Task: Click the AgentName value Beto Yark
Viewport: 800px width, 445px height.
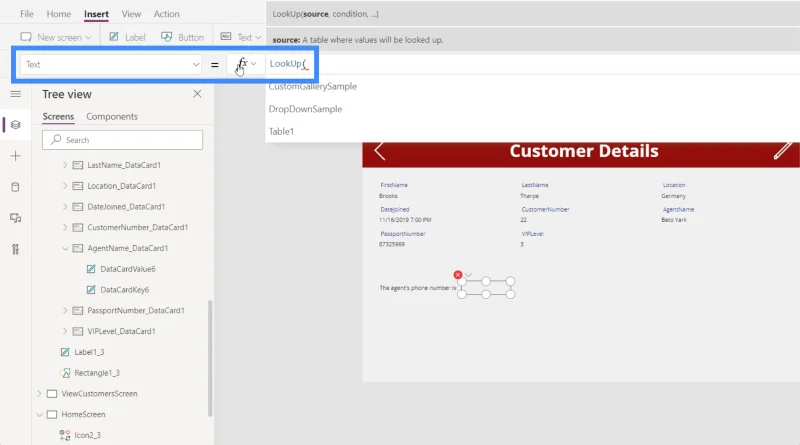Action: pos(674,220)
